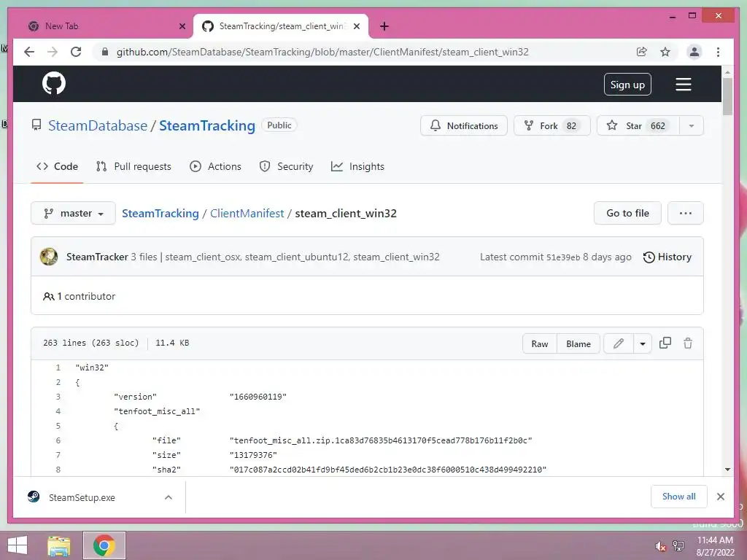
Task: Star the repository with Star button
Action: click(638, 125)
